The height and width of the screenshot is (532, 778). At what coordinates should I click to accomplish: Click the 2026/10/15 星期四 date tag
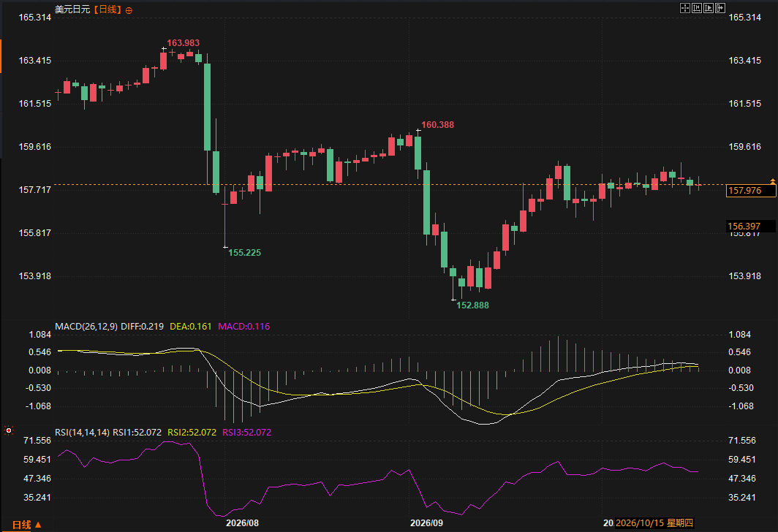654,523
